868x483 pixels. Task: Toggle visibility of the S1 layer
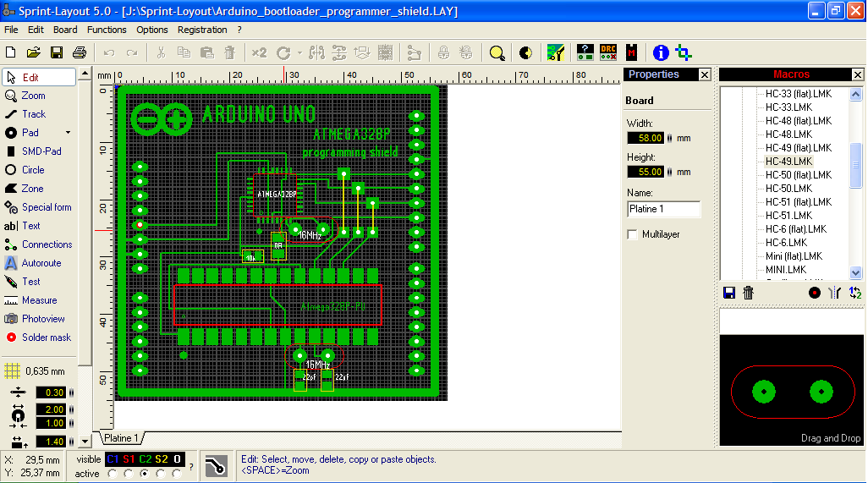pyautogui.click(x=129, y=459)
